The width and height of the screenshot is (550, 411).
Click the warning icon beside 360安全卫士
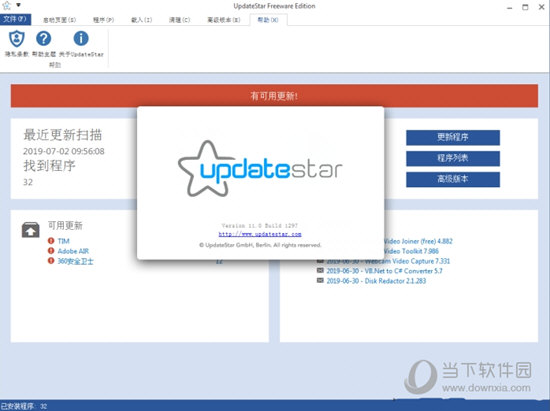click(51, 261)
